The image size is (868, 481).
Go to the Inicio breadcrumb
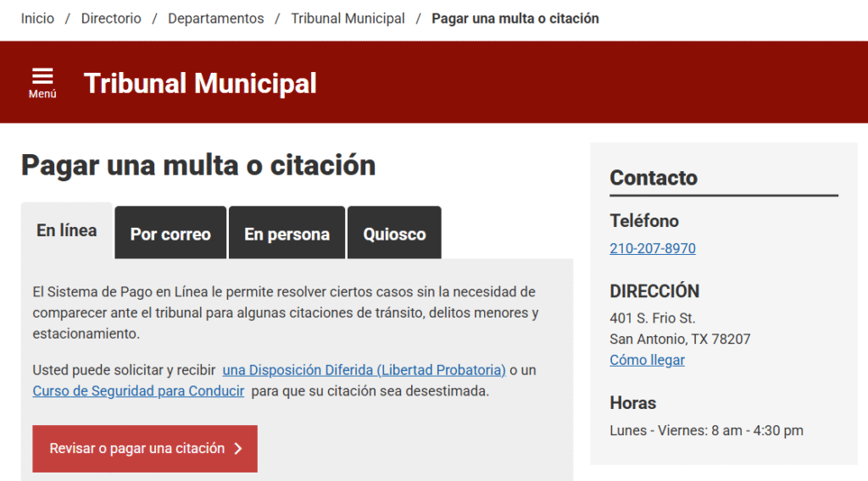(37, 19)
